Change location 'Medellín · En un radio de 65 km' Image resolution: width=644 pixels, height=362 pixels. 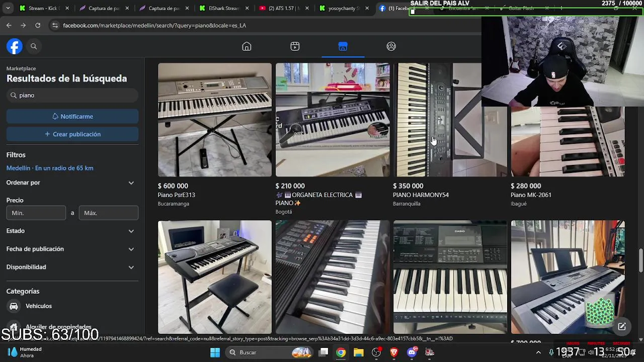[x=50, y=168]
